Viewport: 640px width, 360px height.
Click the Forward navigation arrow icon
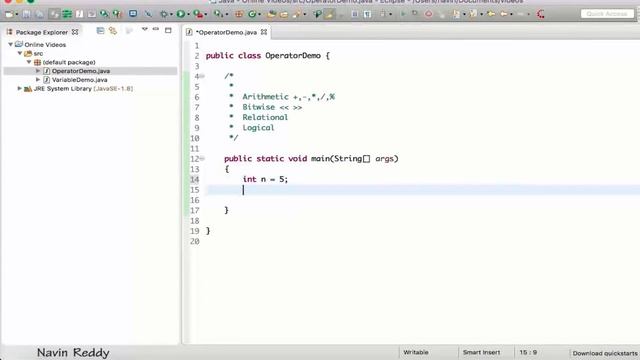click(521, 14)
